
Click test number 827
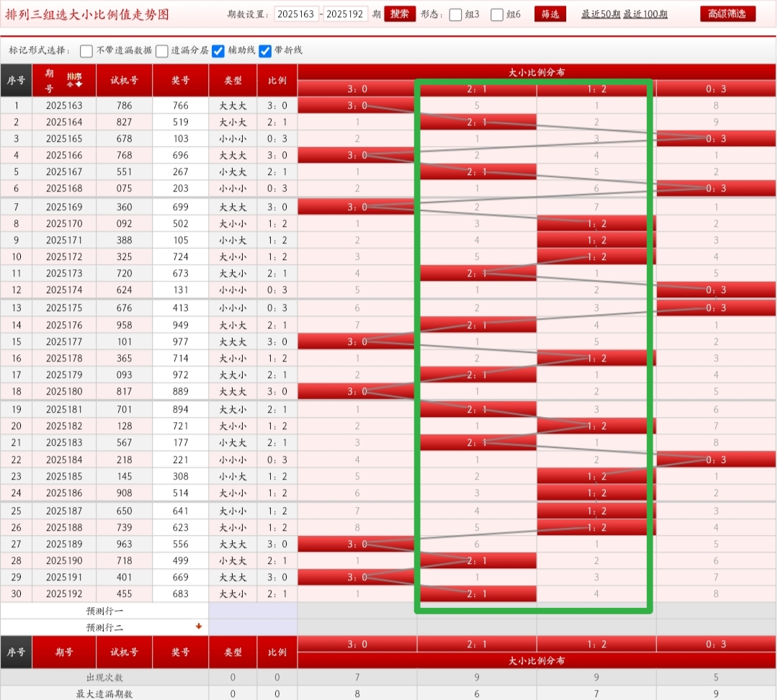[x=124, y=122]
